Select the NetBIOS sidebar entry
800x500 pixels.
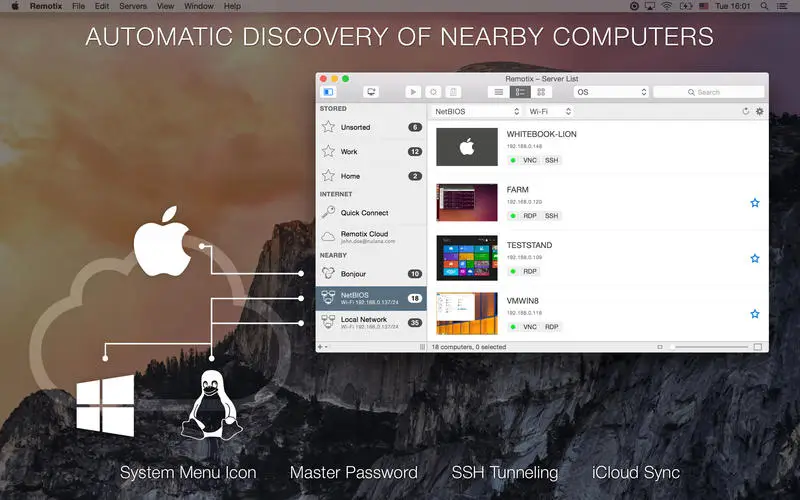(x=371, y=298)
